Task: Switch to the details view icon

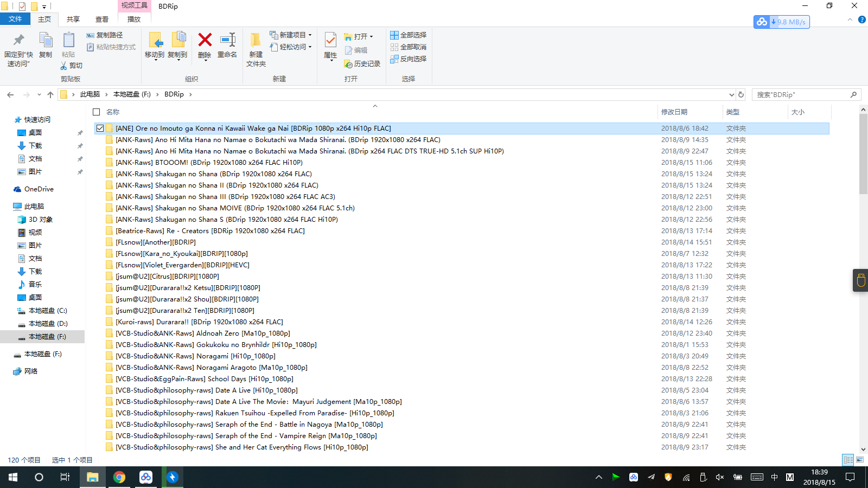Action: click(848, 460)
